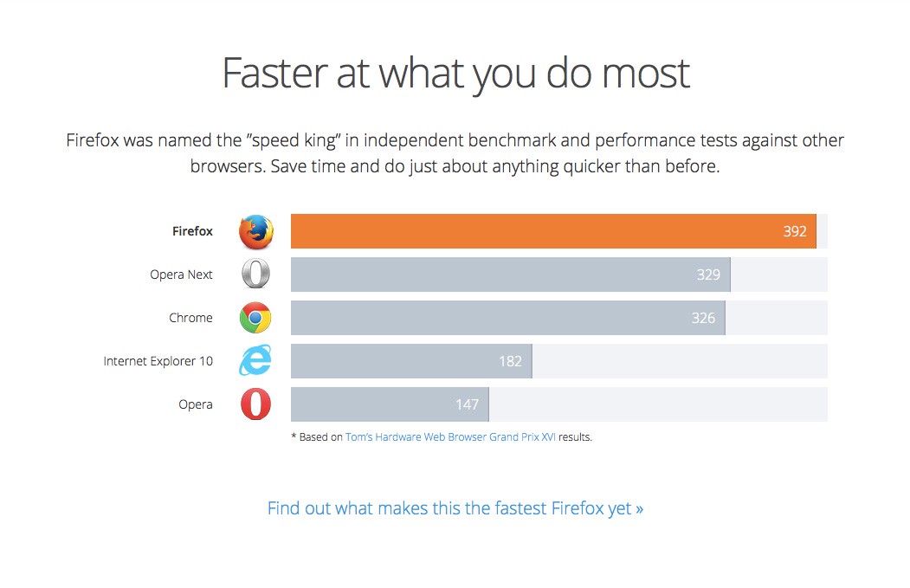Click the Chrome text label
This screenshot has width=910, height=588.
coord(191,318)
